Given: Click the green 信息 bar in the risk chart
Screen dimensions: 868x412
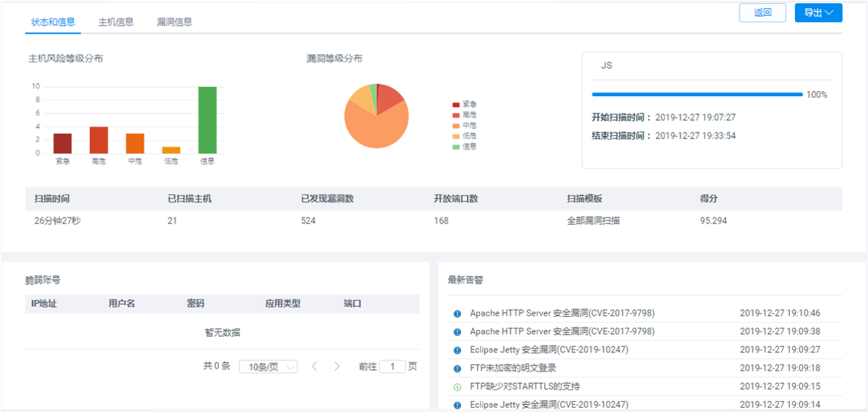Looking at the screenshot, I should coord(207,120).
